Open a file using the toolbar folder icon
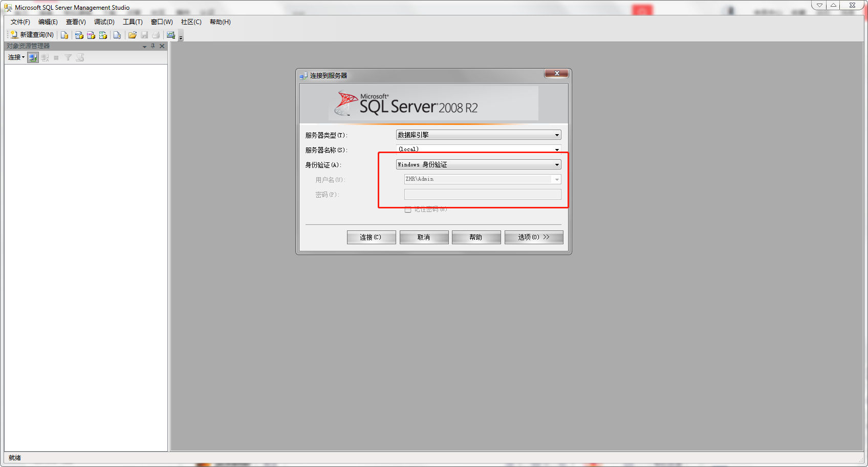Image resolution: width=868 pixels, height=467 pixels. [x=133, y=35]
